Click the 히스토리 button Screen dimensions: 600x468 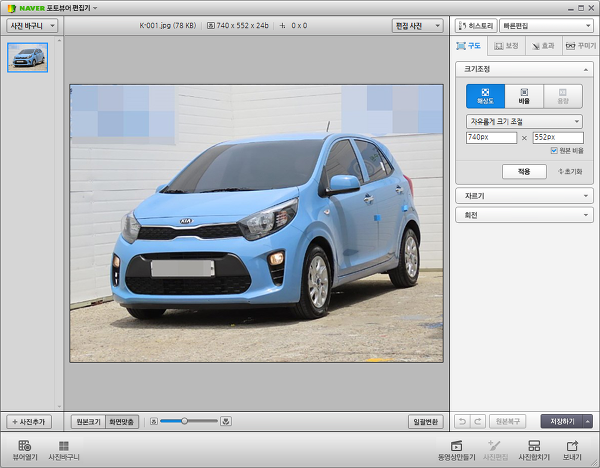(476, 26)
